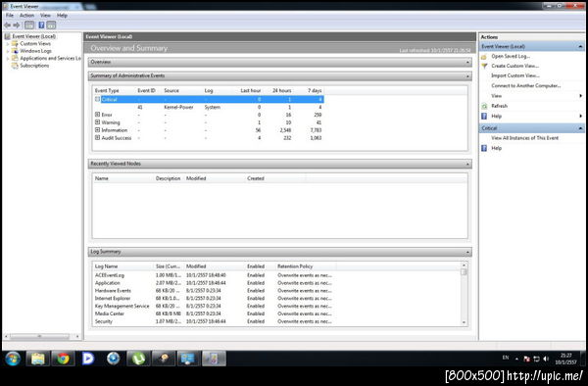Select Custom Views in the tree
The image size is (588, 386).
(x=35, y=43)
